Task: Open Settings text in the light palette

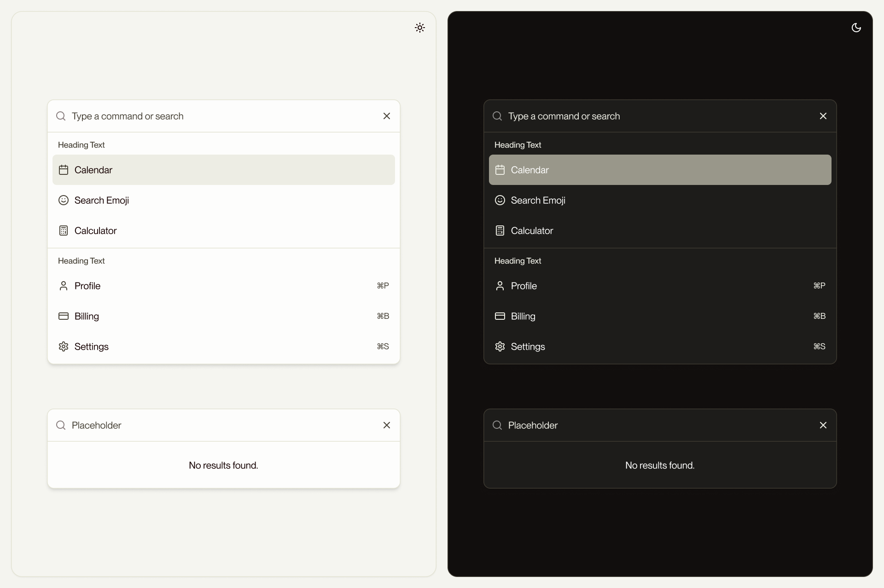Action: (x=92, y=347)
